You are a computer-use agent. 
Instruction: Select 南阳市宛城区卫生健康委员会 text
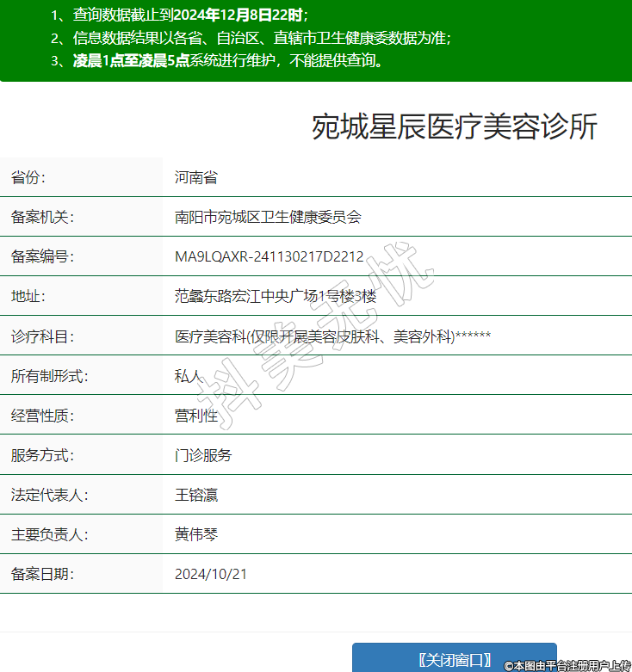(x=268, y=217)
